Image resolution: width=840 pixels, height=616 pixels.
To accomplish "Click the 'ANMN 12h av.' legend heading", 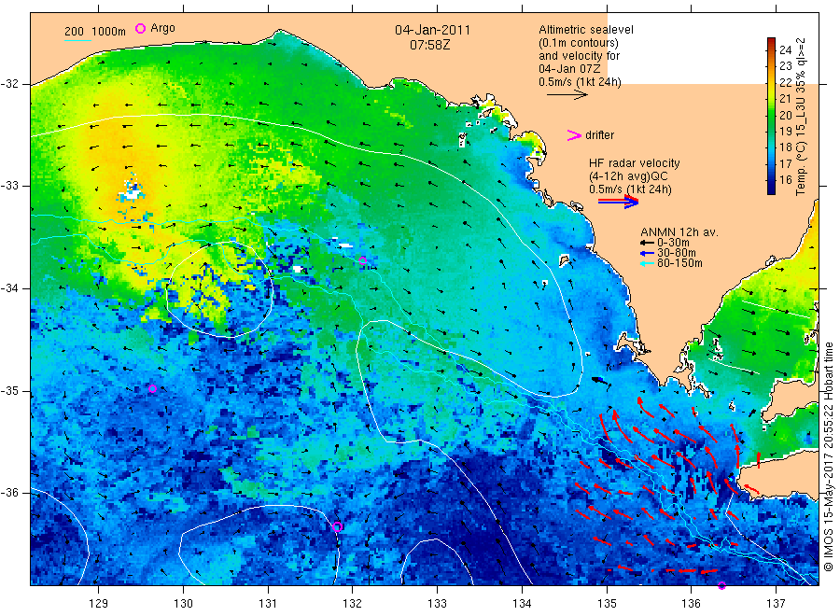I will tap(679, 232).
